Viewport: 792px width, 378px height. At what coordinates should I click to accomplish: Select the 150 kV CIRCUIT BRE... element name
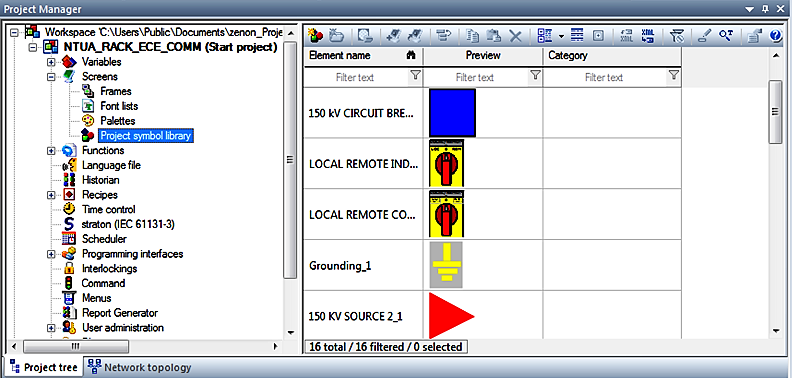point(361,113)
